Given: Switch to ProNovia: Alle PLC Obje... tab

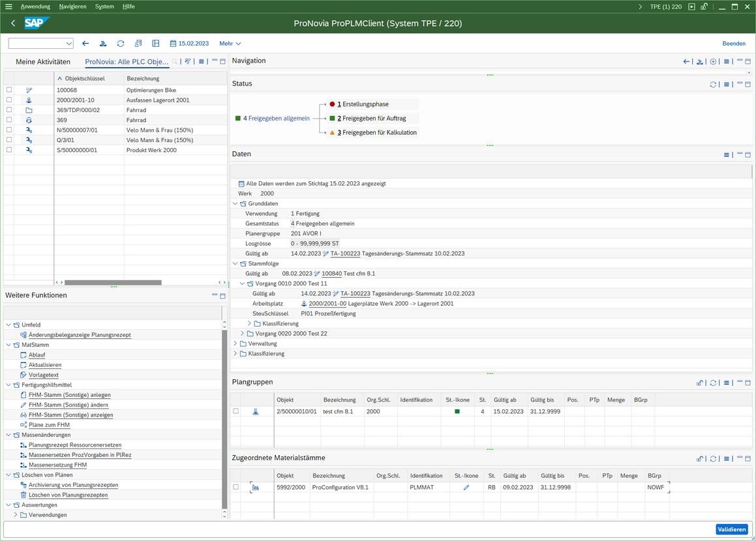Looking at the screenshot, I should pos(127,62).
